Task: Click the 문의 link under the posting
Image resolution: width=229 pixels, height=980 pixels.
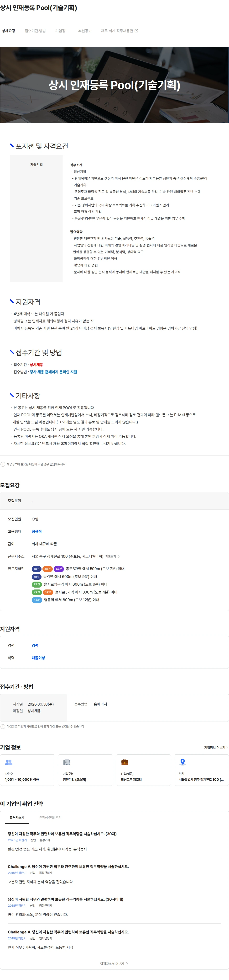Action: 52,464
